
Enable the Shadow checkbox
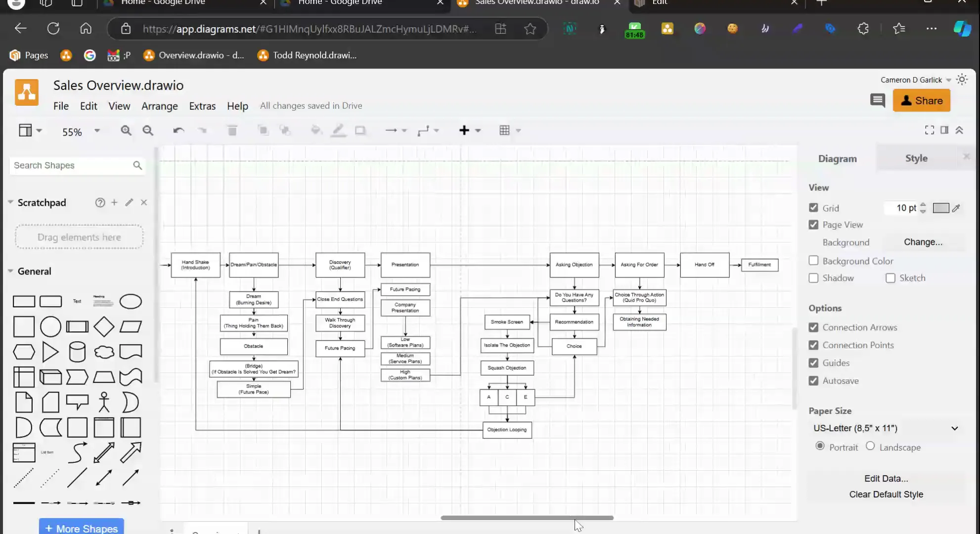point(813,278)
